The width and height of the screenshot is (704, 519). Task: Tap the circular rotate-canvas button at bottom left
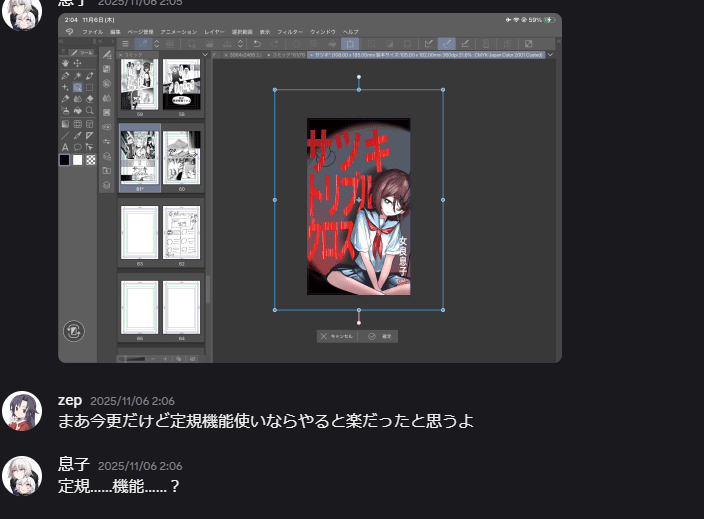point(74,331)
